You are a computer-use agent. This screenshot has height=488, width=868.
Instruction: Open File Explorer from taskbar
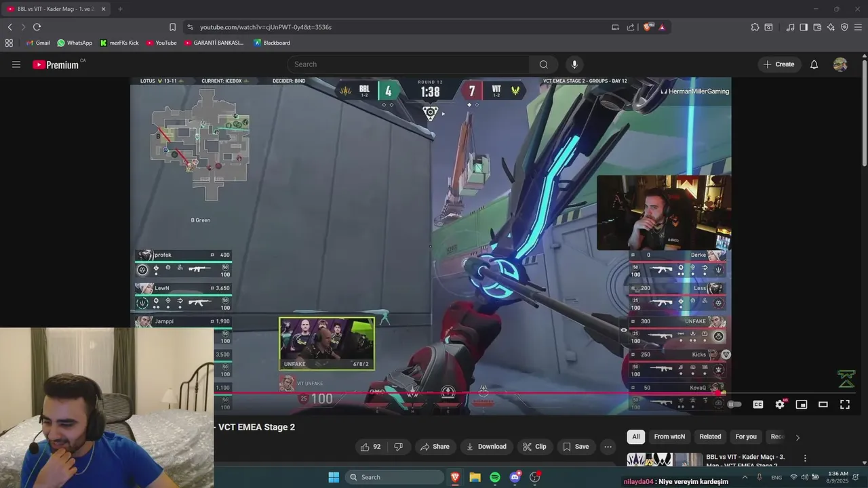(x=475, y=477)
